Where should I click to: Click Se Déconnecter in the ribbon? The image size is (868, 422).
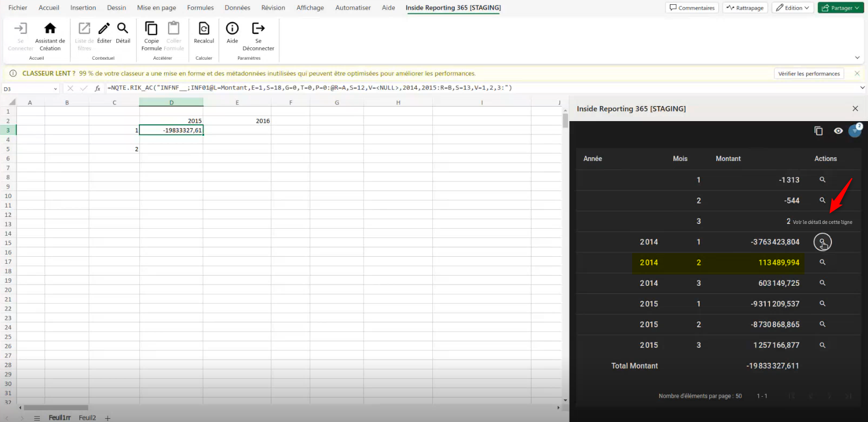pos(258,36)
